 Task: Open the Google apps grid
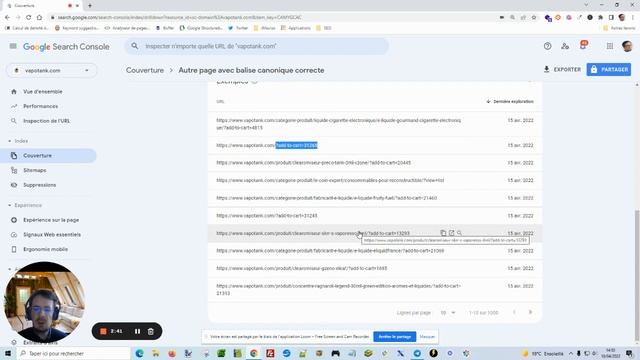coord(609,46)
